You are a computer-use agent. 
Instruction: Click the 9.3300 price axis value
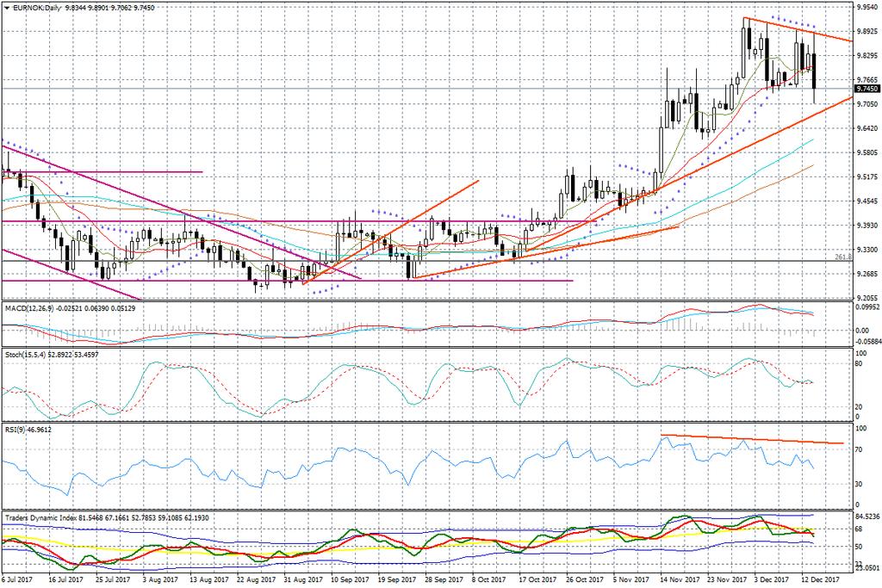pos(866,250)
